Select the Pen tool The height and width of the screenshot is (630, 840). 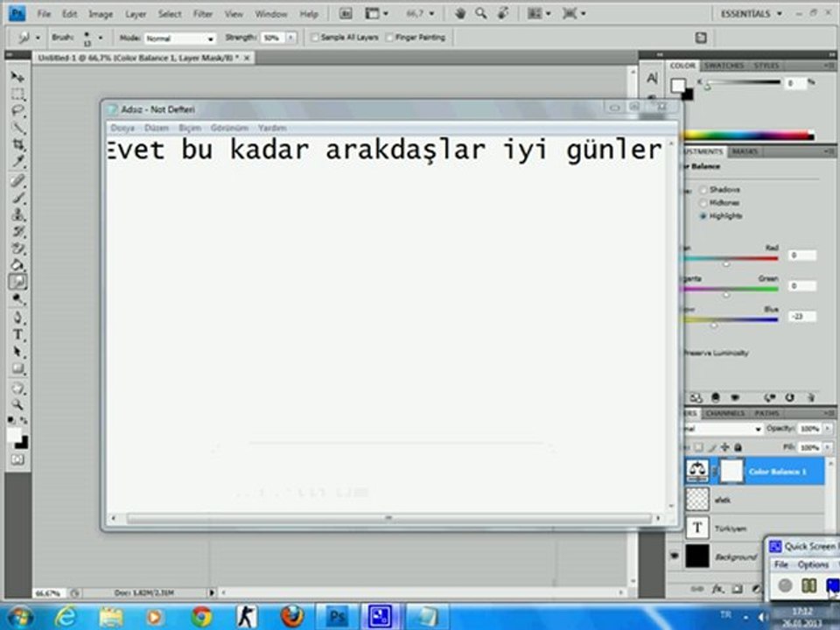[x=17, y=318]
